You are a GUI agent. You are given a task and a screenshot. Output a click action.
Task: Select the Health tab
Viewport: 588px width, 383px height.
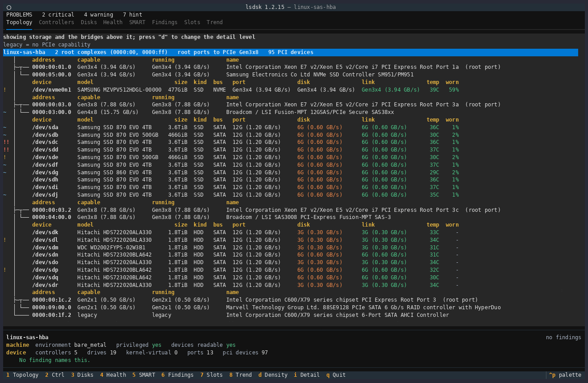coord(113,22)
